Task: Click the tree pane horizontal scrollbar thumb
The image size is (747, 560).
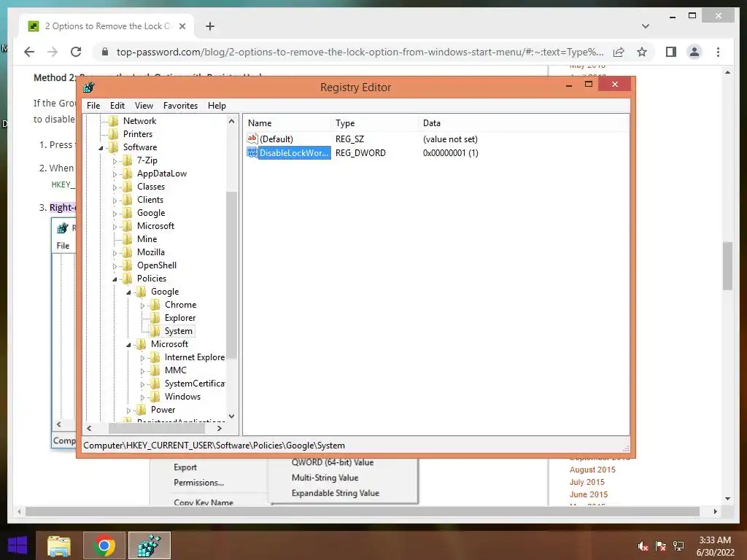Action: (x=156, y=428)
